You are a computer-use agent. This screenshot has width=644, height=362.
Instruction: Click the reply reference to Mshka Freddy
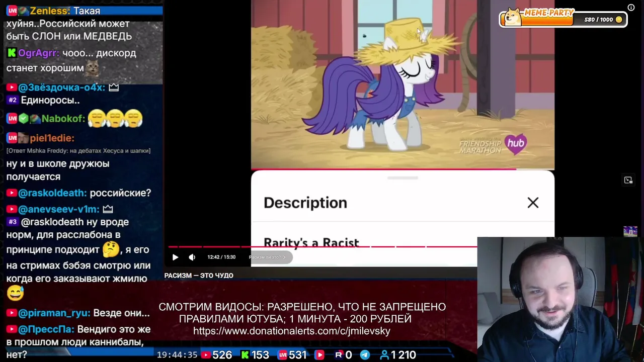coord(78,150)
